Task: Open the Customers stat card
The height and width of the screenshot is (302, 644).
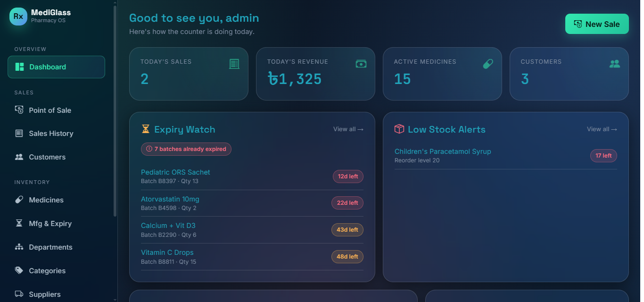Action: [569, 74]
